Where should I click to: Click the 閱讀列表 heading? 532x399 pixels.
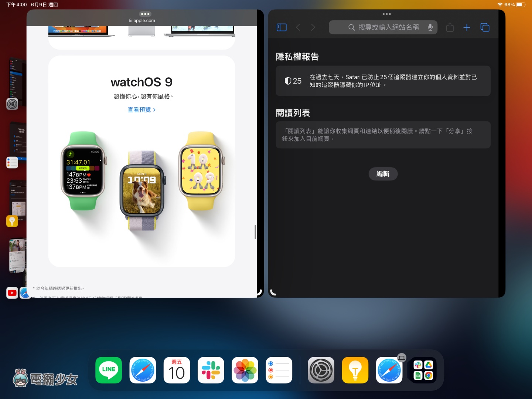293,113
